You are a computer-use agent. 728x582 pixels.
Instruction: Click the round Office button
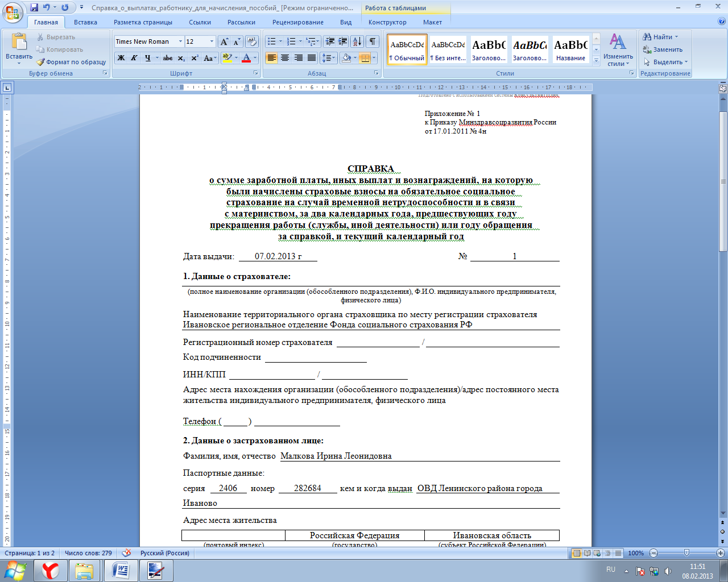13,12
